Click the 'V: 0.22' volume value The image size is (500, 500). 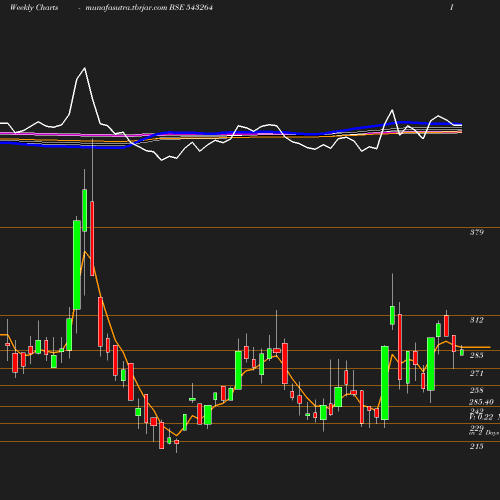tap(481, 417)
